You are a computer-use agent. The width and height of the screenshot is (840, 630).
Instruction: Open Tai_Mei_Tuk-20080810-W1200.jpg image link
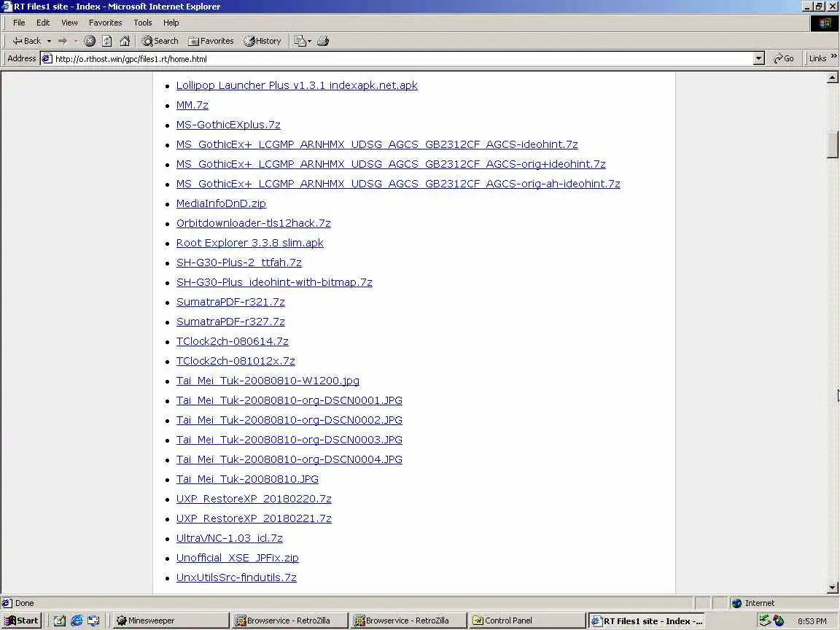point(268,381)
